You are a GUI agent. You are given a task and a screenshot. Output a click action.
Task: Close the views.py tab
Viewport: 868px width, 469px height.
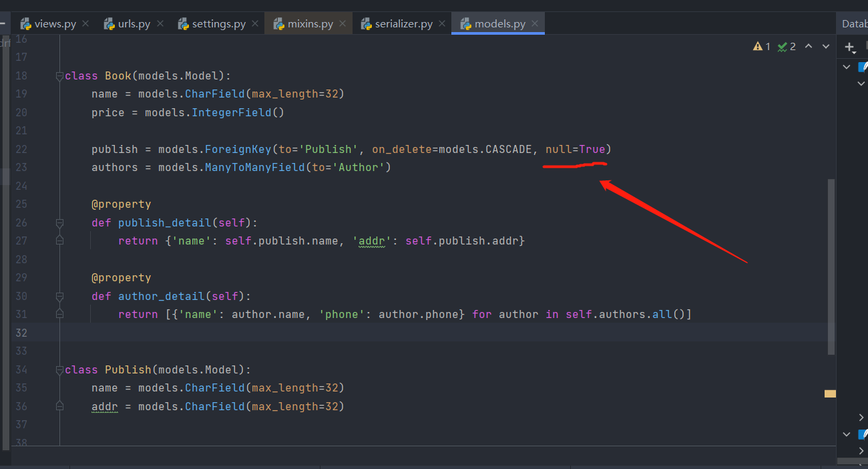point(85,23)
